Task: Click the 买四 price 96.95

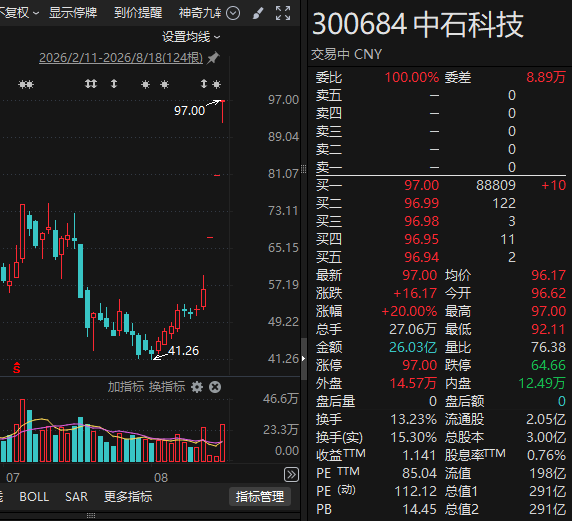Action: pos(421,239)
